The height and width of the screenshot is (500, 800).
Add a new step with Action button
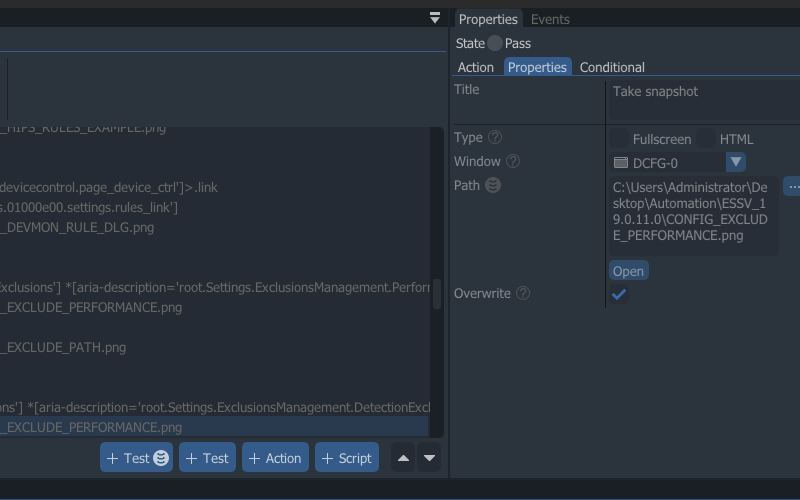pyautogui.click(x=275, y=458)
